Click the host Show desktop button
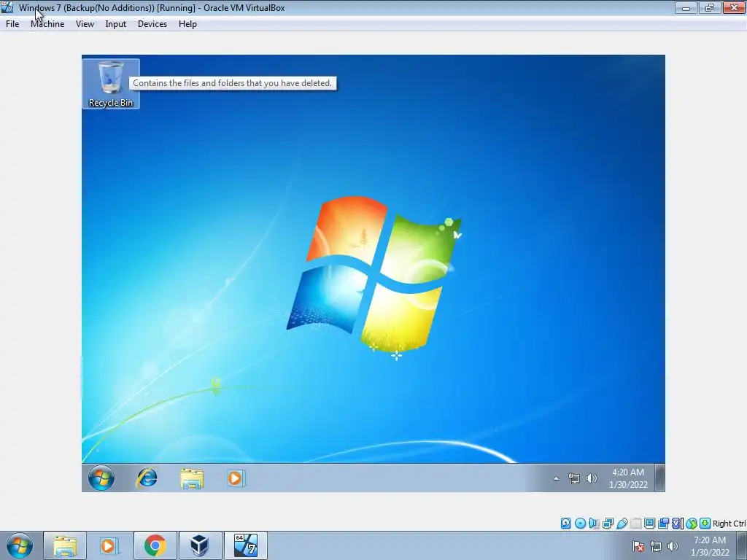The height and width of the screenshot is (560, 747). [742, 545]
